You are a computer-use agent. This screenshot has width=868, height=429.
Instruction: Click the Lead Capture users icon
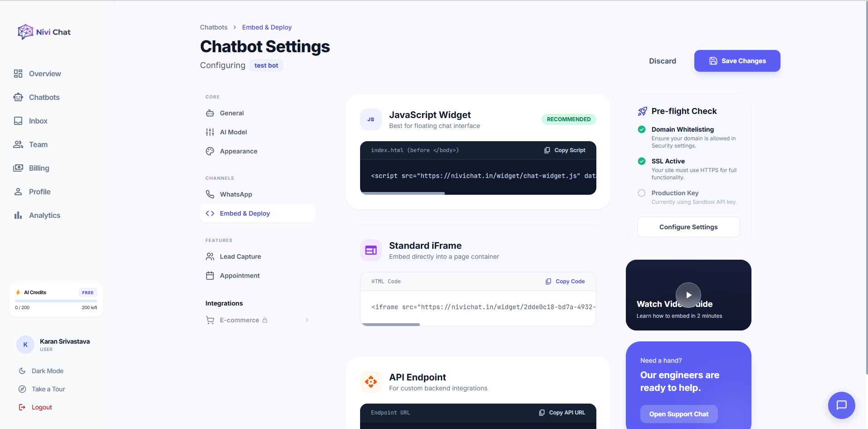point(210,256)
